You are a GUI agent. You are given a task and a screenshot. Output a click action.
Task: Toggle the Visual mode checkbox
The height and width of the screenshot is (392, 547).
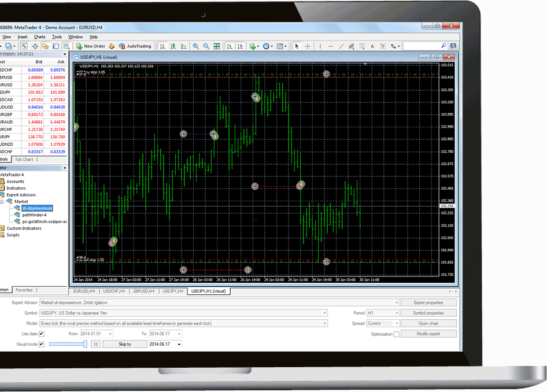(41, 344)
